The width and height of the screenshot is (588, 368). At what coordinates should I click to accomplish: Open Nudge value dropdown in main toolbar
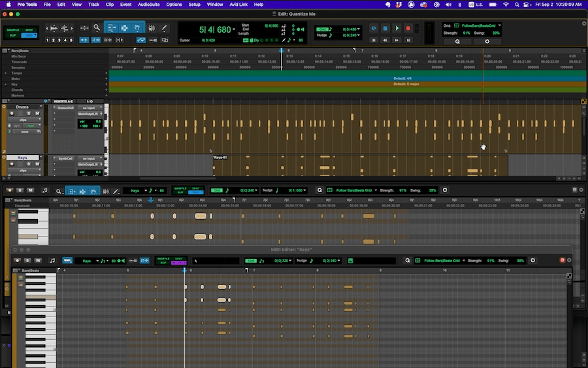click(359, 35)
